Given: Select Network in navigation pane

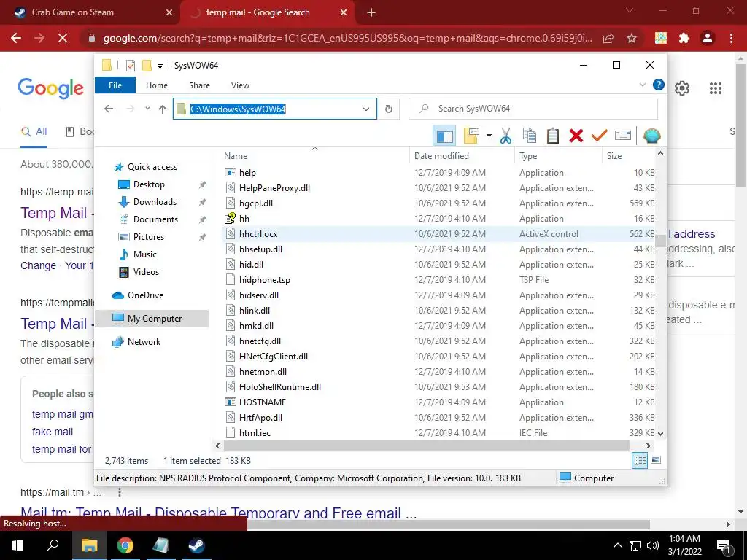Looking at the screenshot, I should click(144, 342).
